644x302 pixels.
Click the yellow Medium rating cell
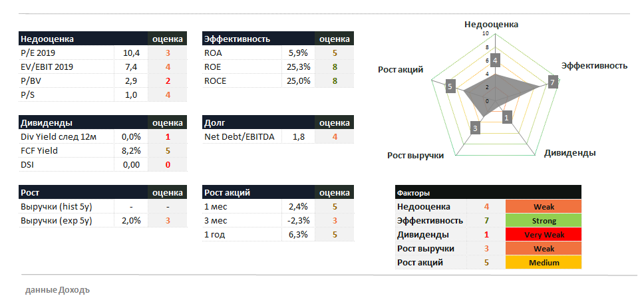tap(544, 263)
